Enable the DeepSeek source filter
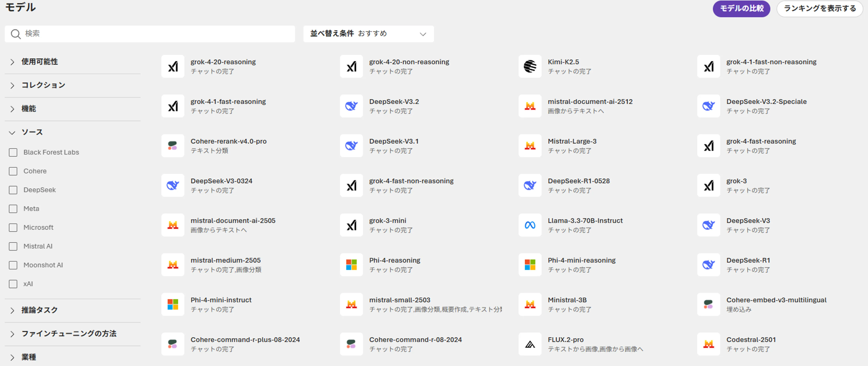This screenshot has width=868, height=366. coord(13,190)
